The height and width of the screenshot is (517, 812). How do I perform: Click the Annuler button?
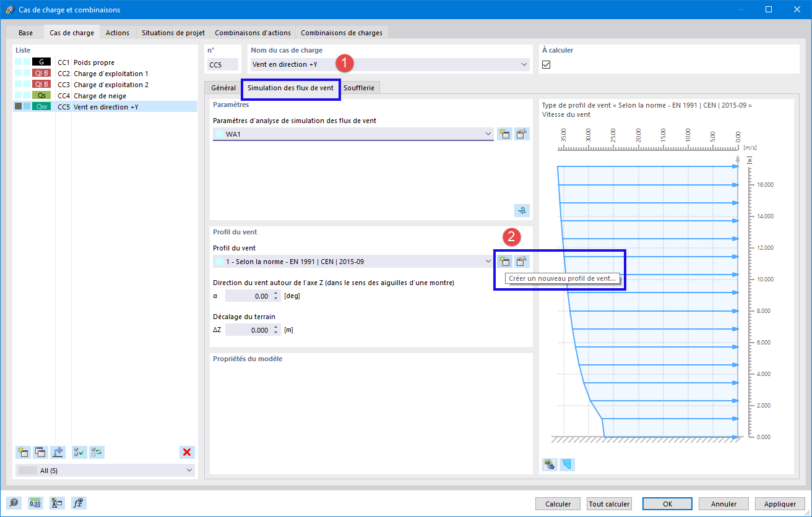click(x=723, y=504)
